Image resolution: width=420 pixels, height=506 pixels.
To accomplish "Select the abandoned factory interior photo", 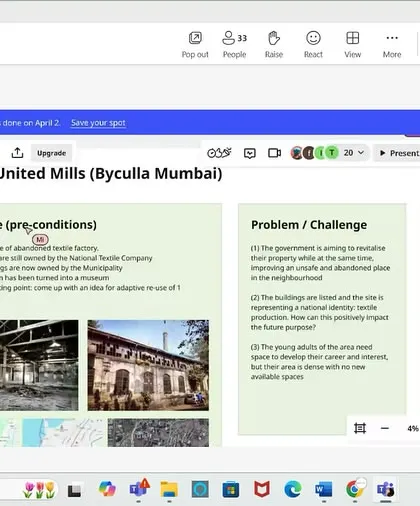I will click(39, 365).
